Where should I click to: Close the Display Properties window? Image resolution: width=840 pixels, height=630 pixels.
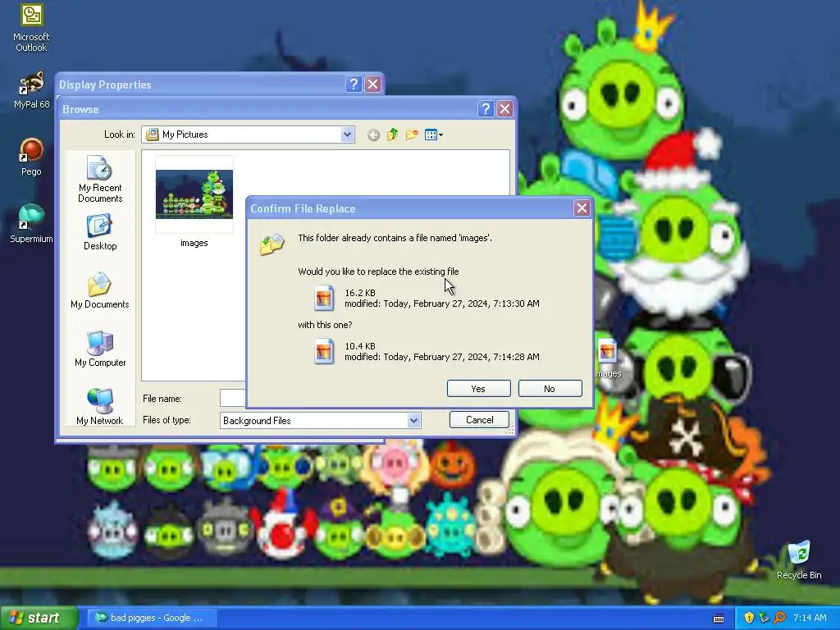coord(373,84)
